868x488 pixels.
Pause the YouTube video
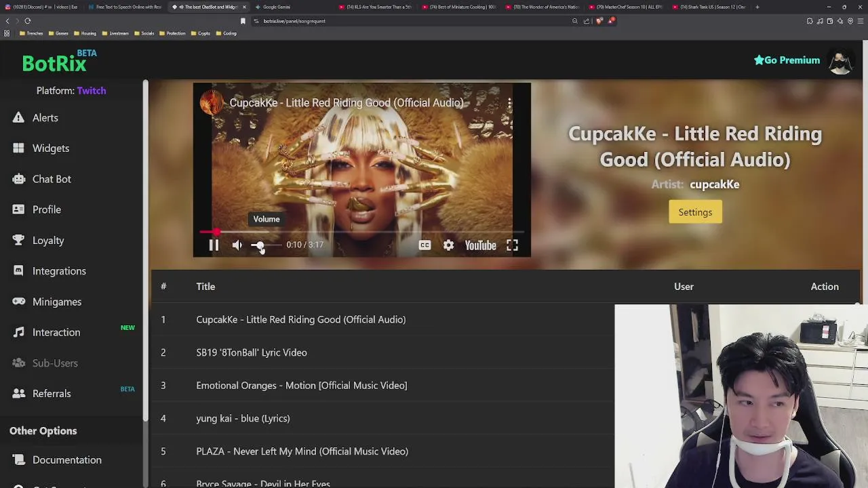(x=214, y=245)
